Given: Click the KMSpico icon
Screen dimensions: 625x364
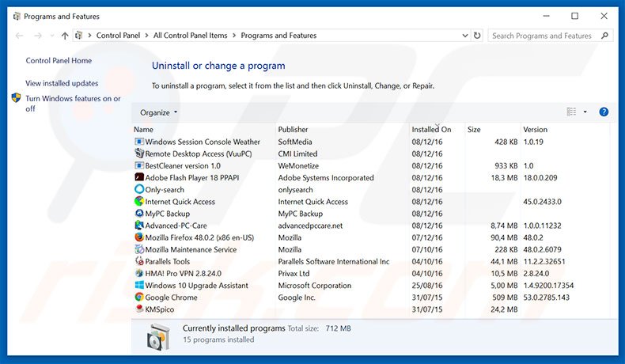Looking at the screenshot, I should [139, 309].
